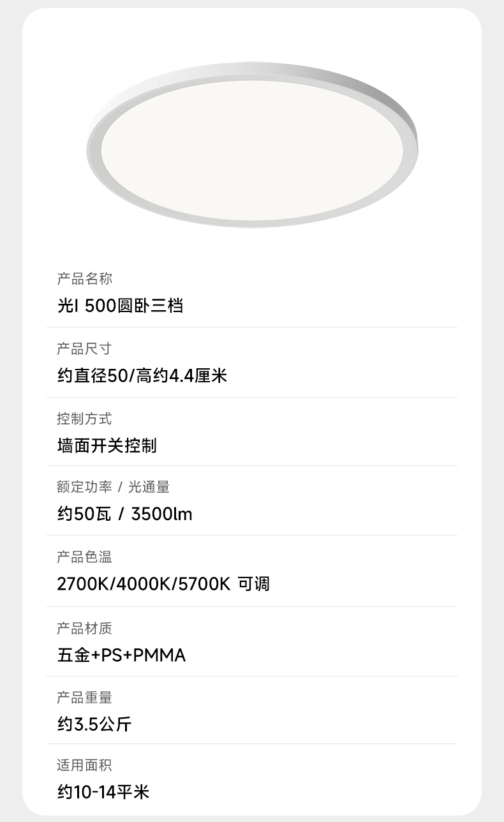The width and height of the screenshot is (504, 822).
Task: Select the material text 五金+PS+PMMA
Action: tap(121, 655)
